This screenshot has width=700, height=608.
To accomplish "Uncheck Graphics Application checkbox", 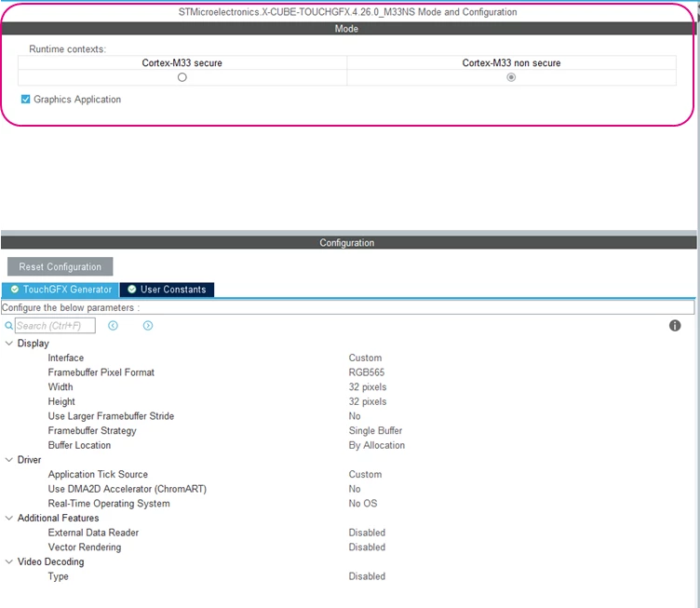I will pyautogui.click(x=25, y=99).
